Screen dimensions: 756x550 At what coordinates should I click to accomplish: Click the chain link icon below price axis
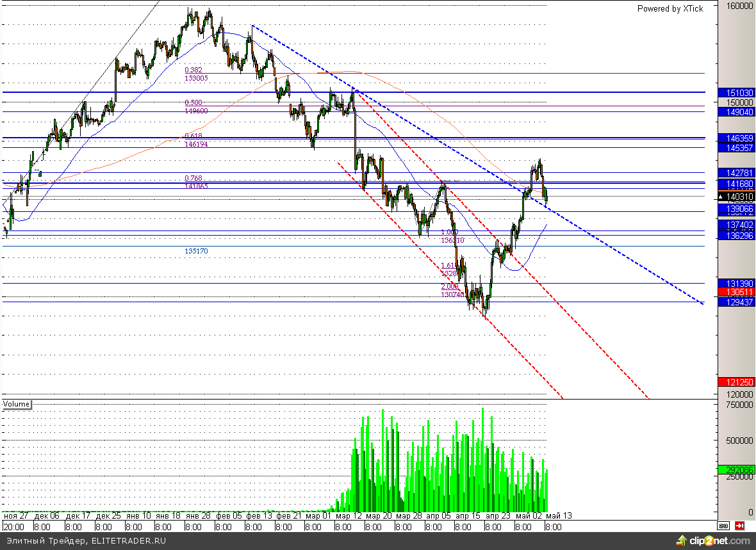(x=723, y=526)
